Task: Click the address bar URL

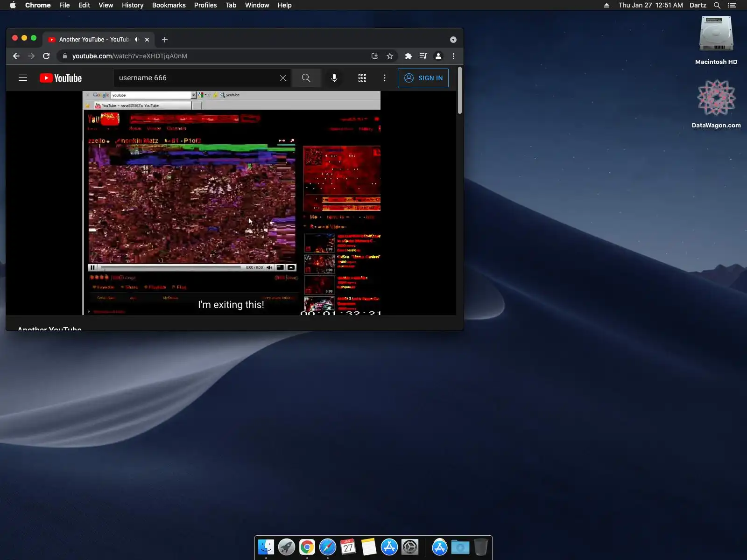Action: pyautogui.click(x=130, y=56)
